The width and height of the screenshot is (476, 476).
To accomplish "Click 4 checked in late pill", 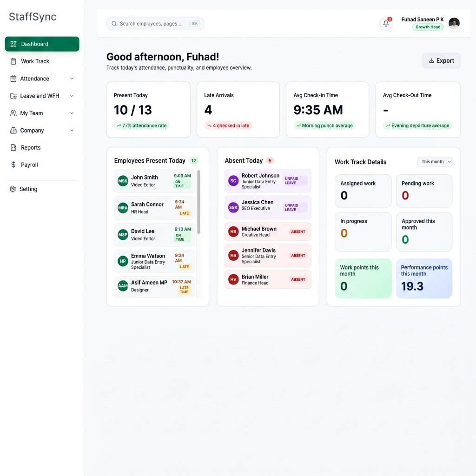I will coord(228,126).
